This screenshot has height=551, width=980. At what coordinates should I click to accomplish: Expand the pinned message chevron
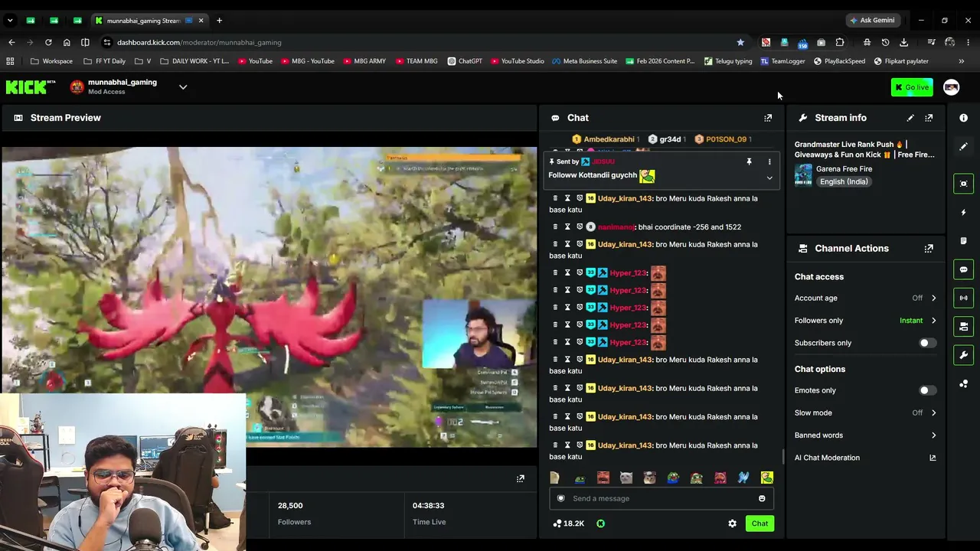[x=769, y=178]
